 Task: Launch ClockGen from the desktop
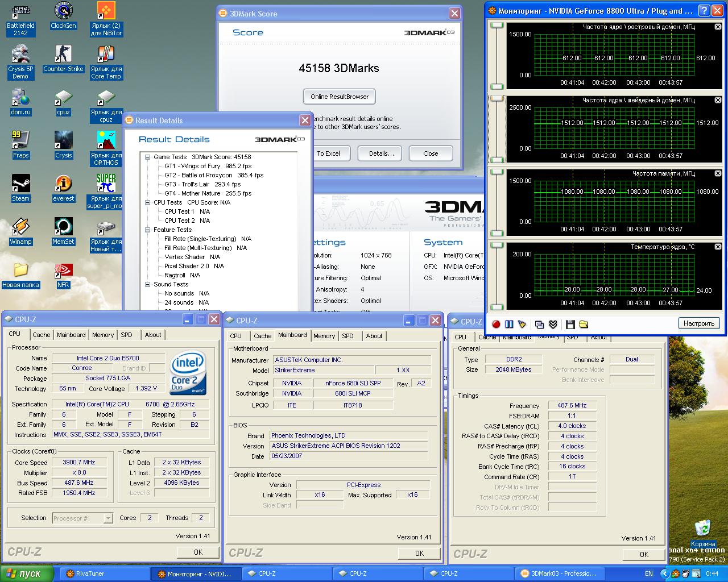tap(63, 16)
